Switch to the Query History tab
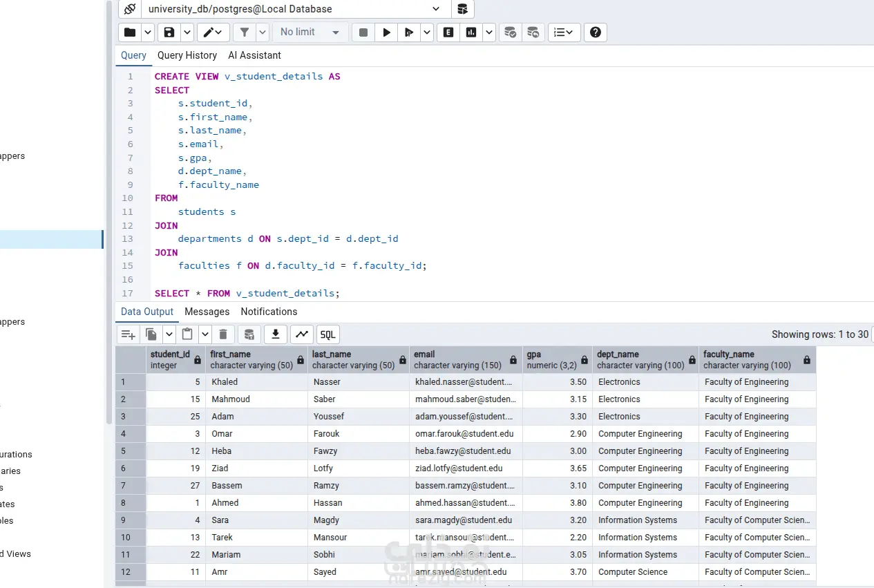This screenshot has height=588, width=874. point(187,55)
